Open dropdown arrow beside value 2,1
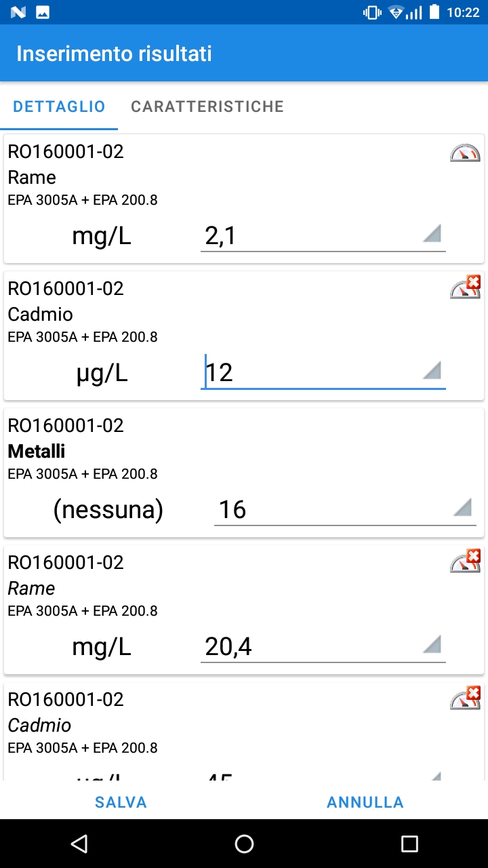The image size is (488, 868). coord(432,233)
